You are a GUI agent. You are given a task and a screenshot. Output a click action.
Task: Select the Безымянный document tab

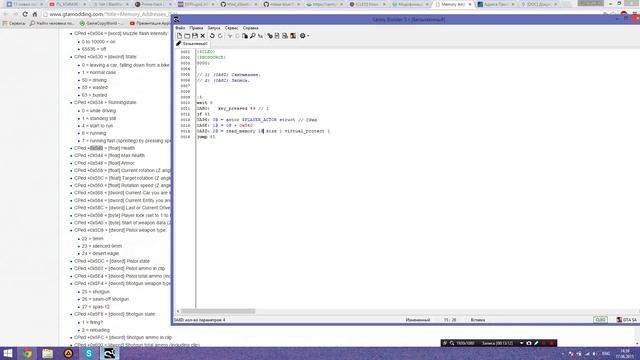(x=192, y=43)
